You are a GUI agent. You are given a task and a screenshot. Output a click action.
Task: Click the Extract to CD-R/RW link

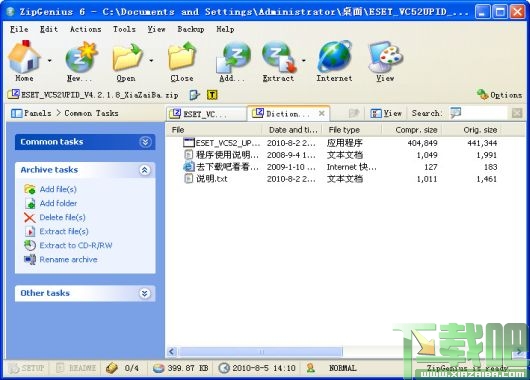click(x=76, y=245)
